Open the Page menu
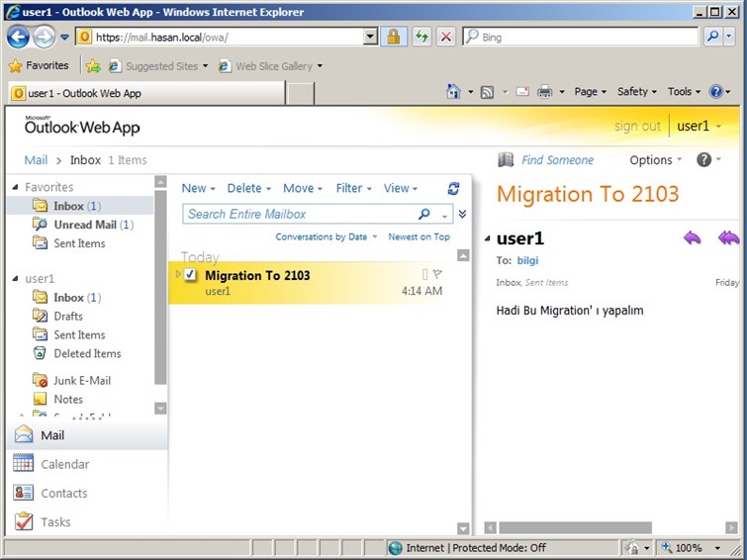This screenshot has height=560, width=747. [x=591, y=91]
